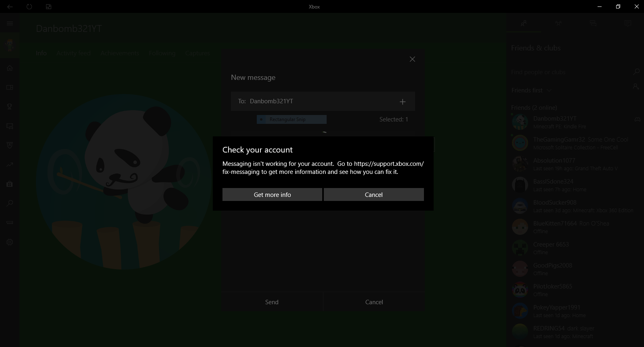The height and width of the screenshot is (347, 644).
Task: Open Achievements trophy icon in sidebar
Action: 10,107
